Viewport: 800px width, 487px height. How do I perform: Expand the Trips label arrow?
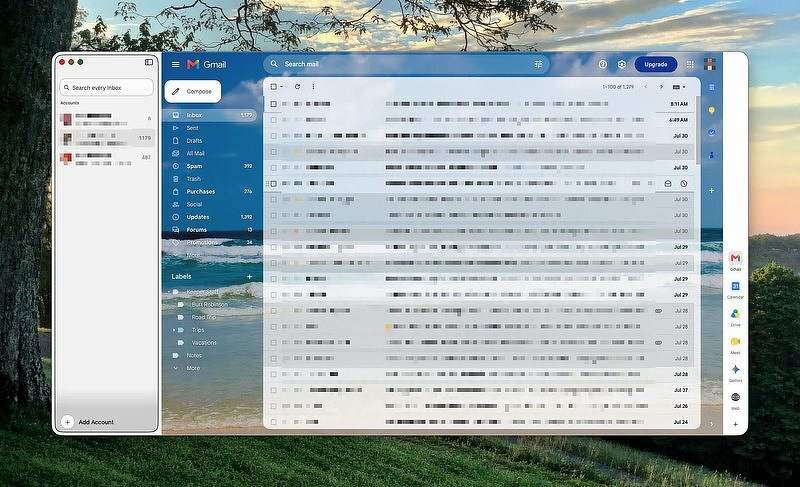pyautogui.click(x=174, y=330)
